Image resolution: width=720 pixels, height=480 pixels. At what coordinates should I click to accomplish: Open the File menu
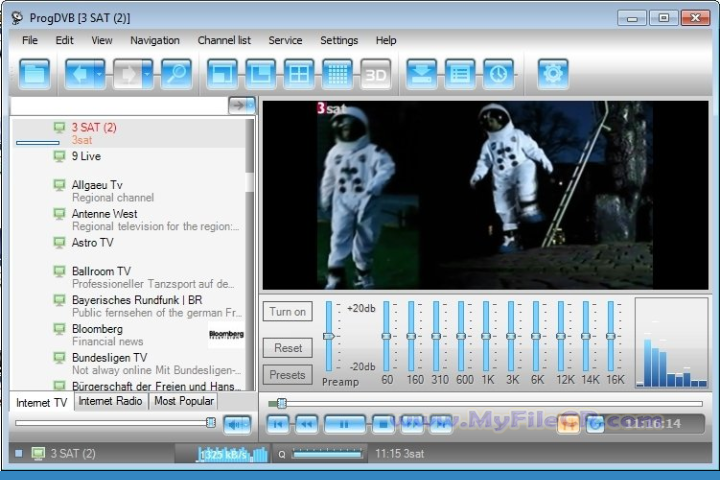click(30, 40)
